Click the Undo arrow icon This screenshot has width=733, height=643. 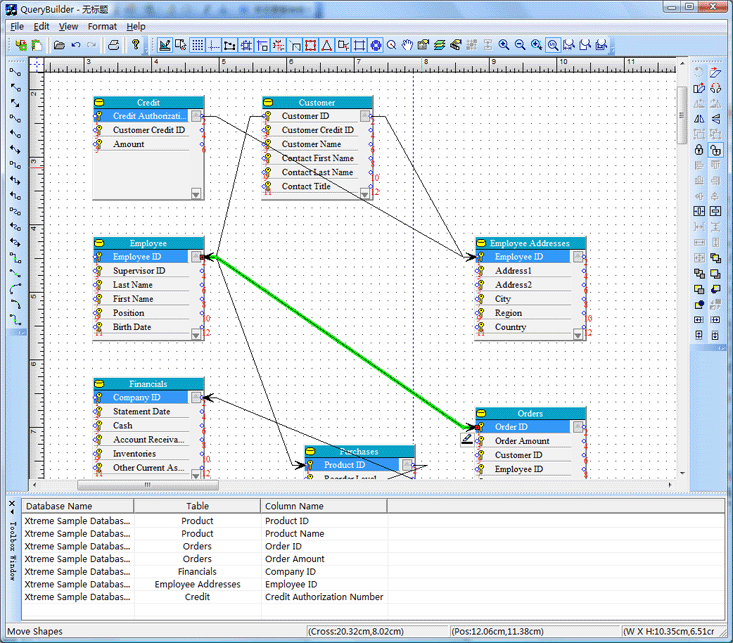76,45
